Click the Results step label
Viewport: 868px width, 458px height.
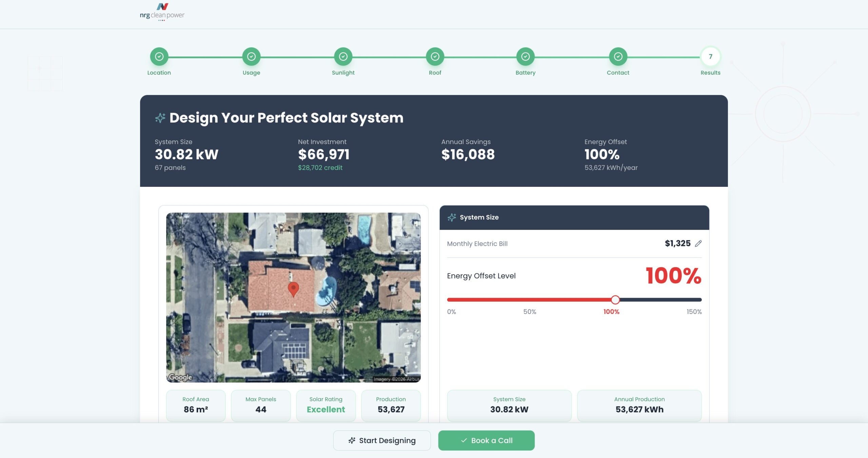point(710,73)
